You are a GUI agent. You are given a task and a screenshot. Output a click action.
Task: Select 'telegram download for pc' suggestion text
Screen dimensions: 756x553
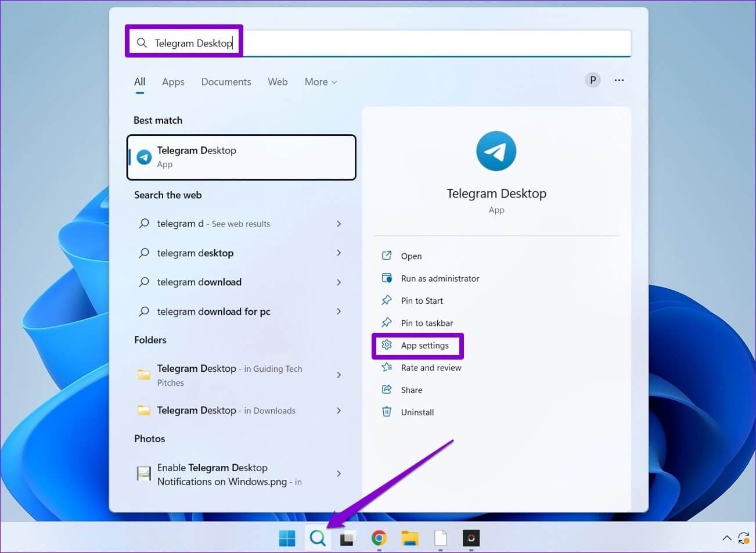coord(214,312)
